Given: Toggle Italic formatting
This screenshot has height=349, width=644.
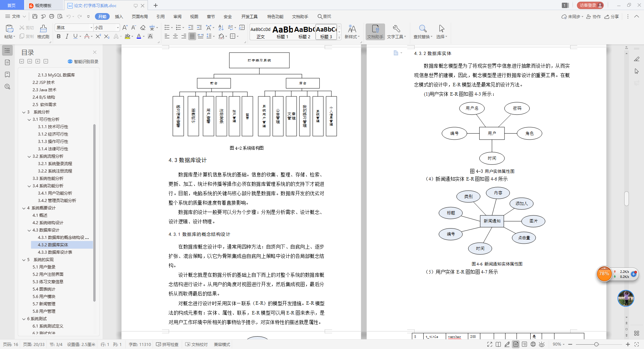Looking at the screenshot, I should point(67,36).
